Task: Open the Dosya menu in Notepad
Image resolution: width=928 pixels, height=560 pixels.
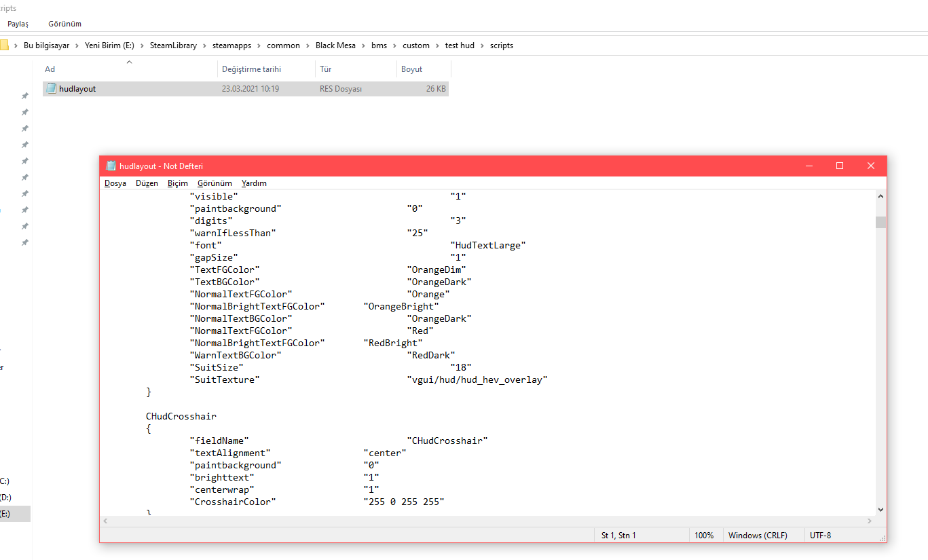Action: click(115, 183)
